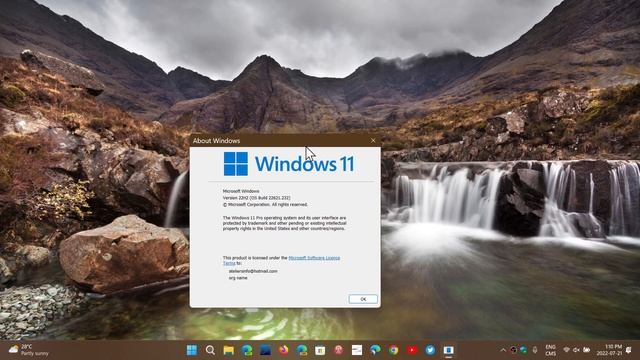This screenshot has height=360, width=640.
Task: Launch Google Chrome from the taskbar
Action: click(x=393, y=350)
